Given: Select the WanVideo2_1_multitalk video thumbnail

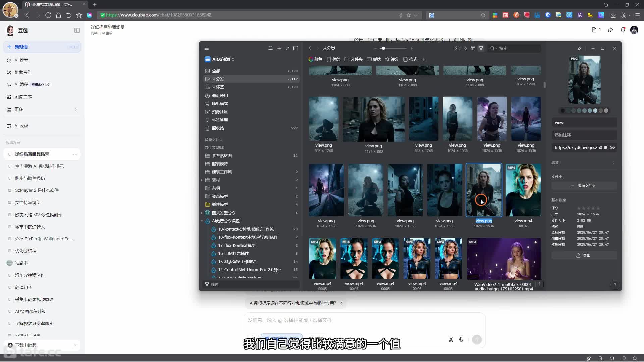Looking at the screenshot, I should [x=504, y=258].
